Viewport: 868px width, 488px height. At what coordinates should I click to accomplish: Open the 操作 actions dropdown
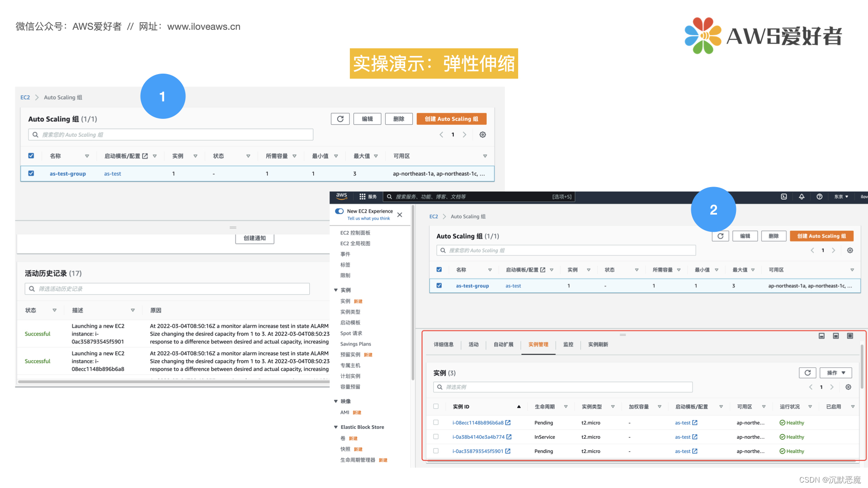(x=836, y=373)
